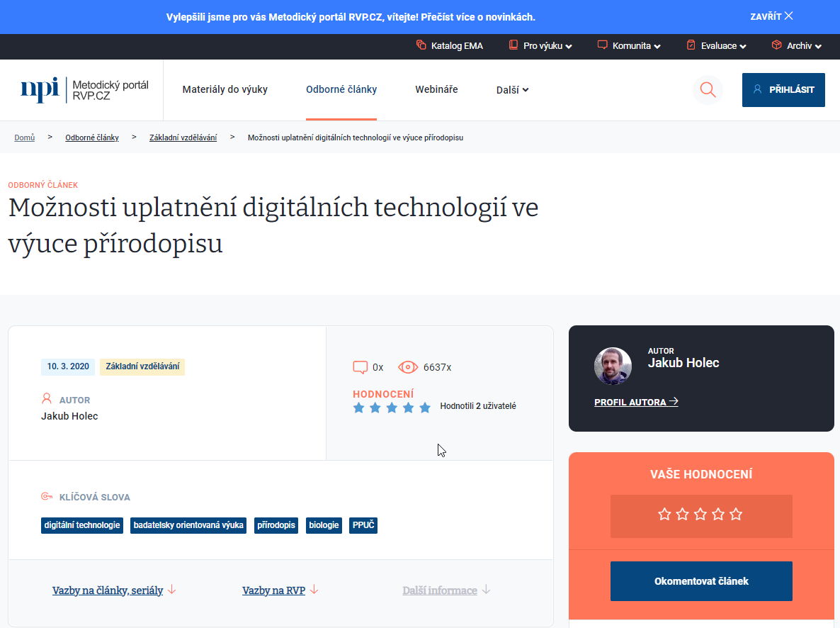The width and height of the screenshot is (840, 628).
Task: Click the search magnifier icon
Action: pyautogui.click(x=707, y=90)
